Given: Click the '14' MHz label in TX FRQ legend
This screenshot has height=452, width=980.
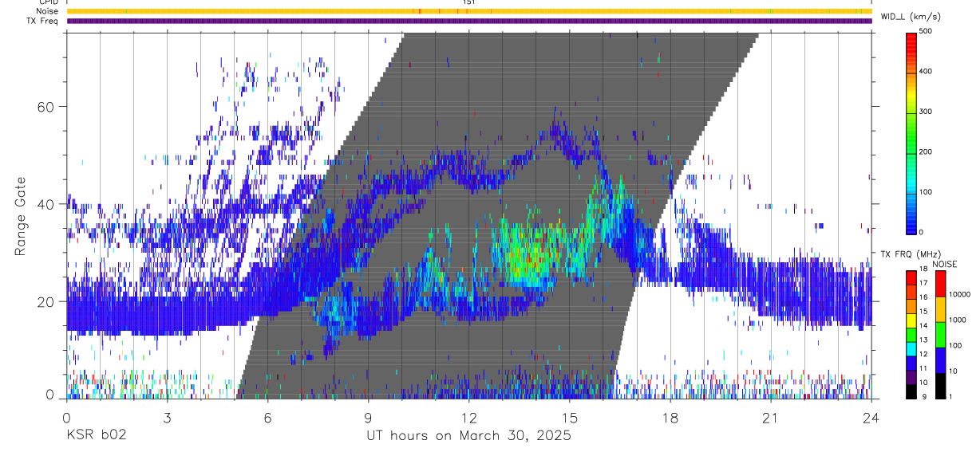Looking at the screenshot, I should pos(925,326).
